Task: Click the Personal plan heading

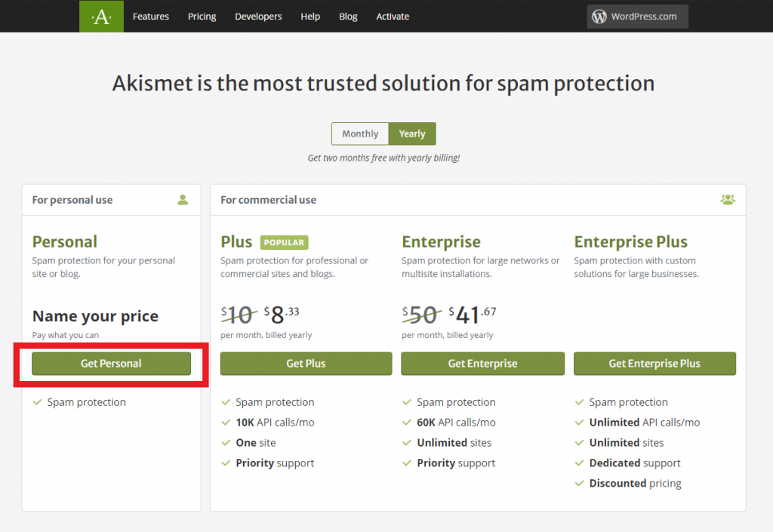Action: 65,242
